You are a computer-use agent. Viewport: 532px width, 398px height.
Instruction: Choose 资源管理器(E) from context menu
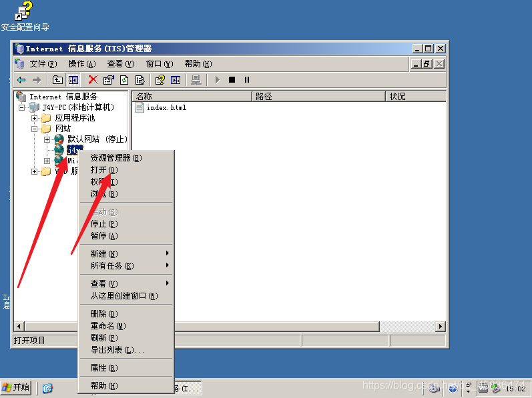[x=126, y=158]
